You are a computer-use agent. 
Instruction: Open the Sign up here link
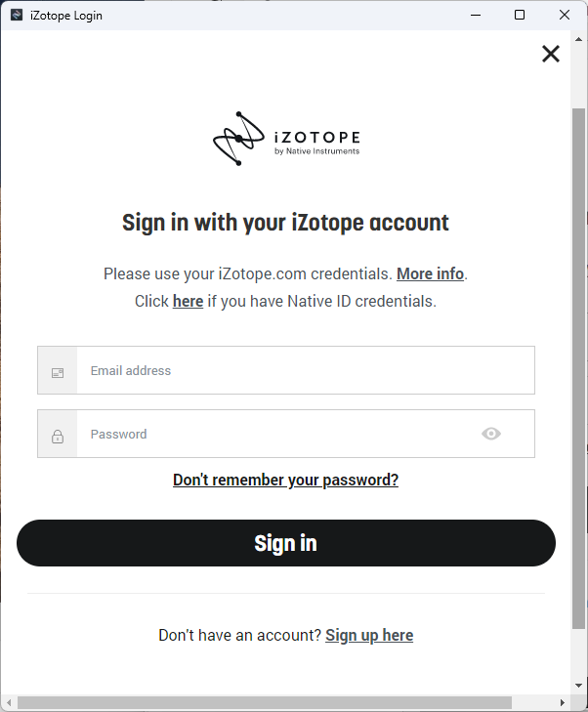[369, 635]
